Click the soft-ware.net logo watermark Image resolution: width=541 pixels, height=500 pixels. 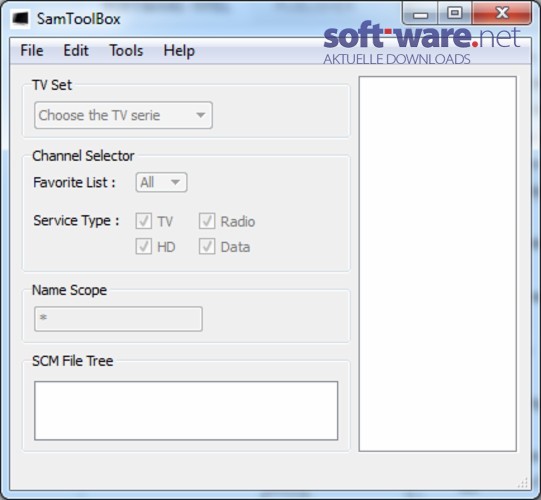pyautogui.click(x=422, y=43)
